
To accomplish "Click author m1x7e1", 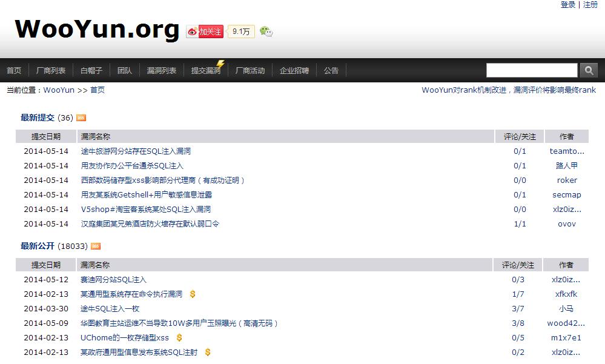I will pos(566,338).
